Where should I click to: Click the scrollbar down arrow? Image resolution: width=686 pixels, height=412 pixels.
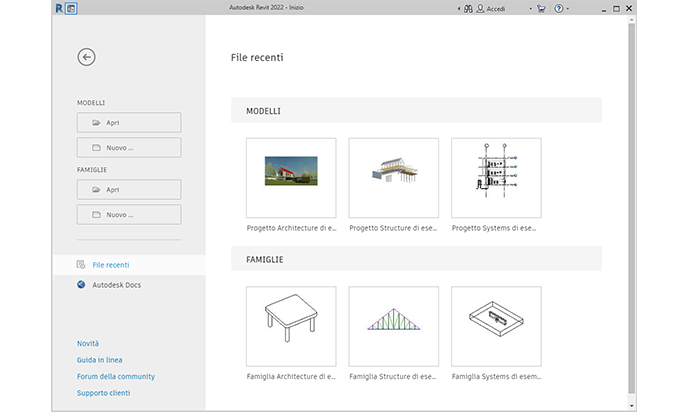point(631,406)
